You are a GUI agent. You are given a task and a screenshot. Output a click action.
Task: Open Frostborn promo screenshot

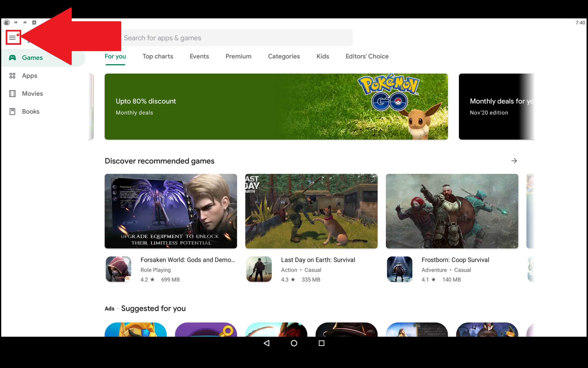point(452,211)
